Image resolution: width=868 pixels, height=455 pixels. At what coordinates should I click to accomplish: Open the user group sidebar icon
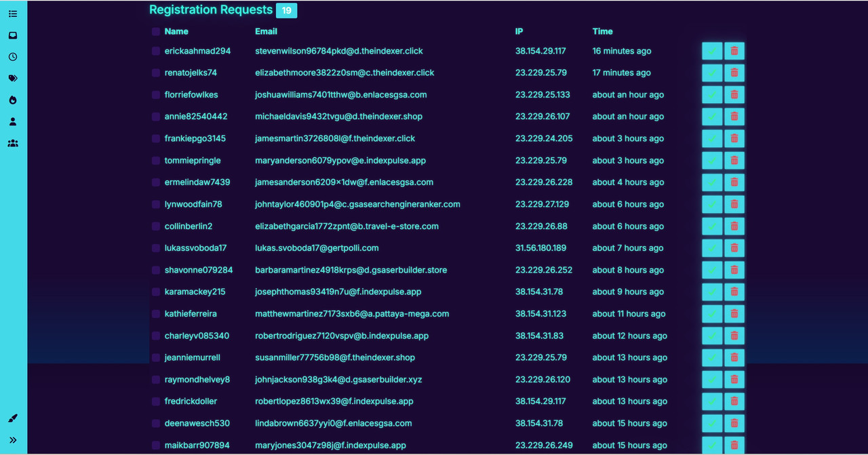pyautogui.click(x=13, y=144)
